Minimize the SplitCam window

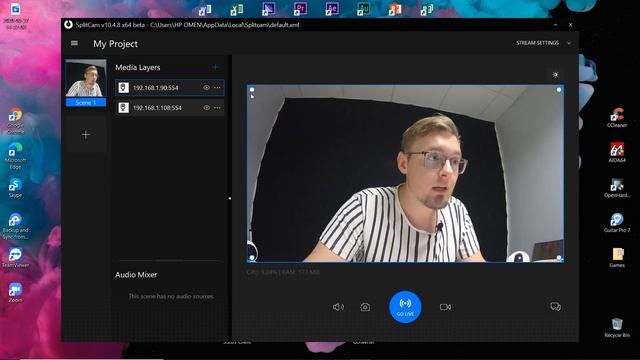click(556, 25)
